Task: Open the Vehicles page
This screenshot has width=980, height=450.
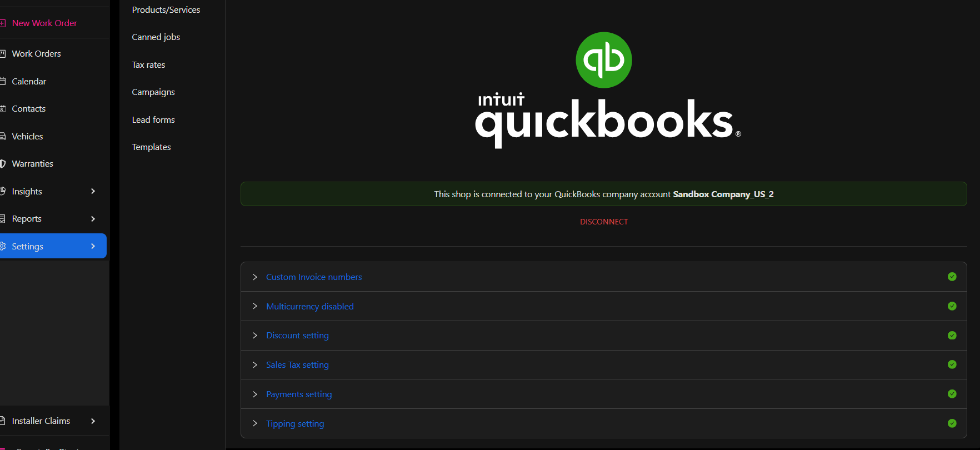Action: tap(27, 137)
